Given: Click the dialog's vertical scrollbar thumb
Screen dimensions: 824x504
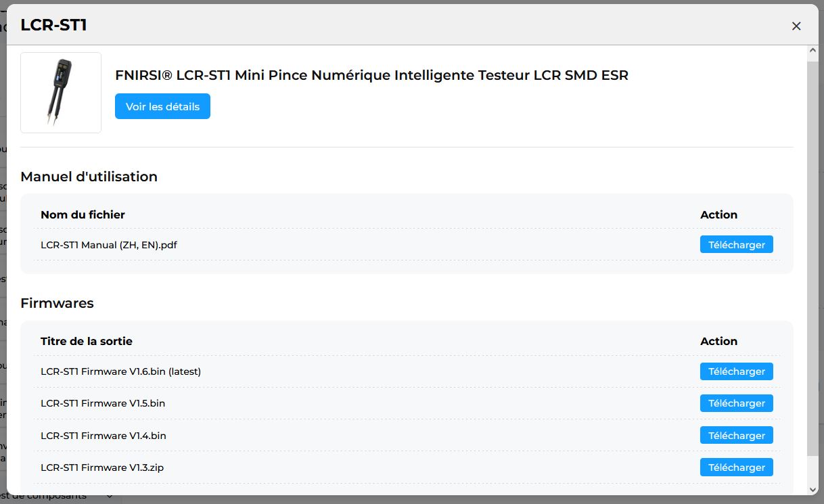Looking at the screenshot, I should pos(812,257).
